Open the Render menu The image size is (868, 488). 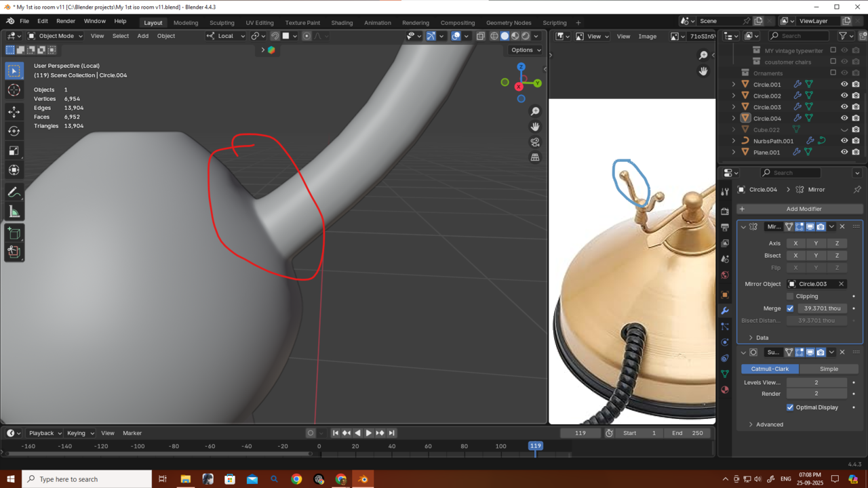coord(66,21)
